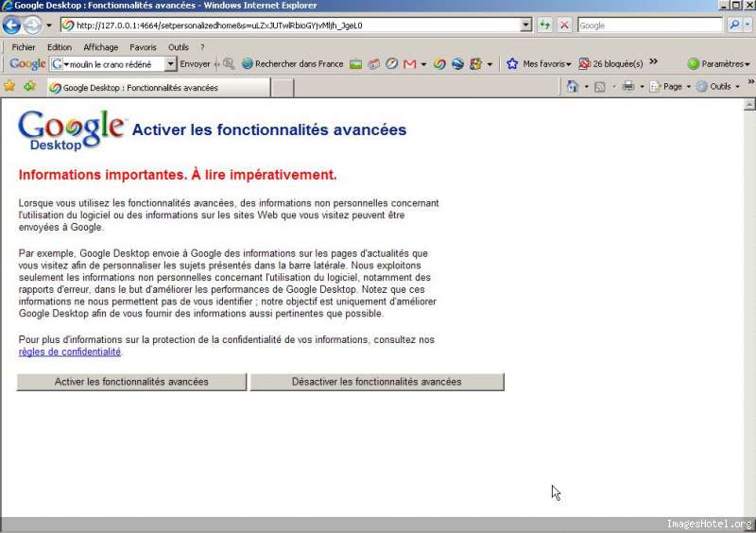Open the Page command bar menu

(x=670, y=87)
